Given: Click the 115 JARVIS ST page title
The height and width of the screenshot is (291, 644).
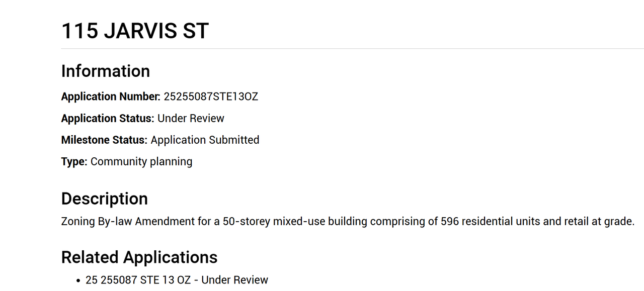Looking at the screenshot, I should point(135,31).
